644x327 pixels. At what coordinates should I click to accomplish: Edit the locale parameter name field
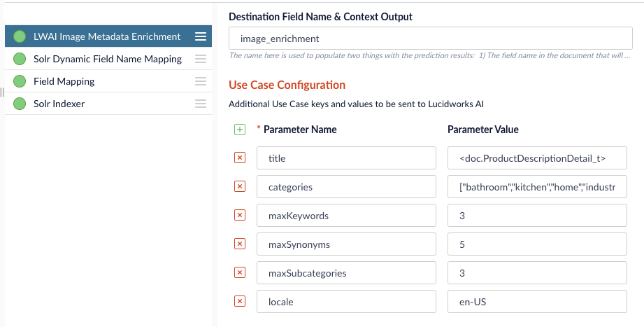click(346, 302)
